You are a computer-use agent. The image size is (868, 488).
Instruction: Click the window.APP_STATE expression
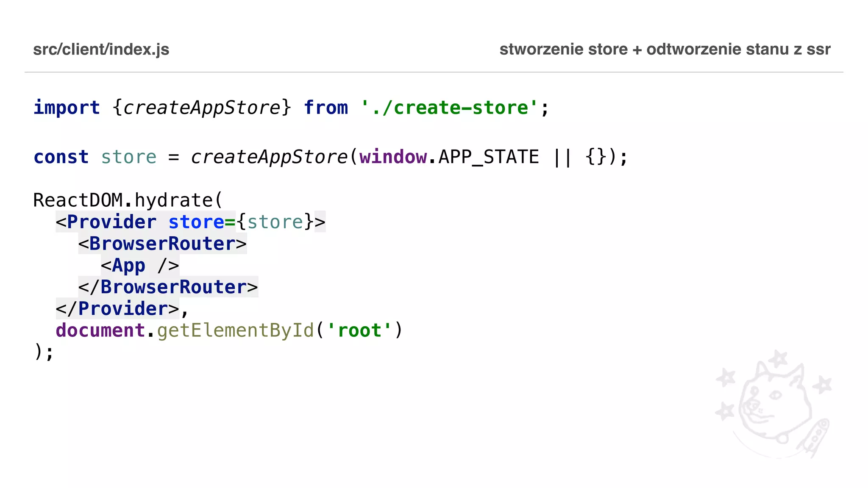tap(449, 157)
